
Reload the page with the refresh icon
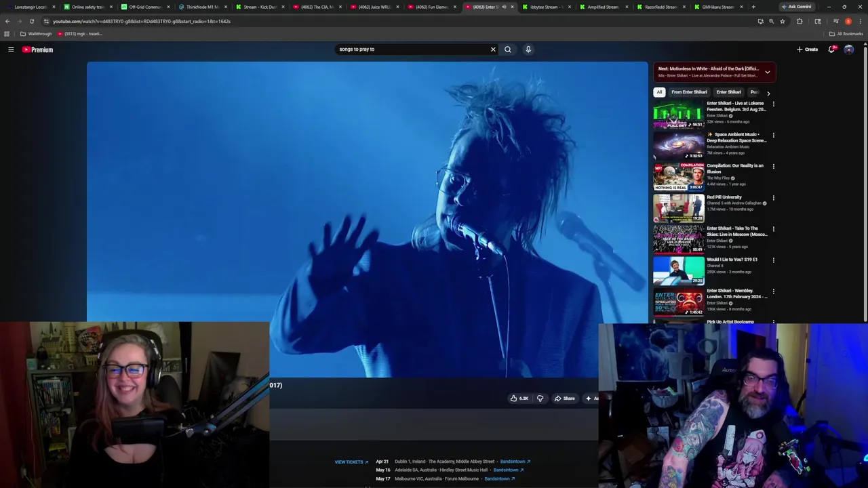(x=31, y=21)
